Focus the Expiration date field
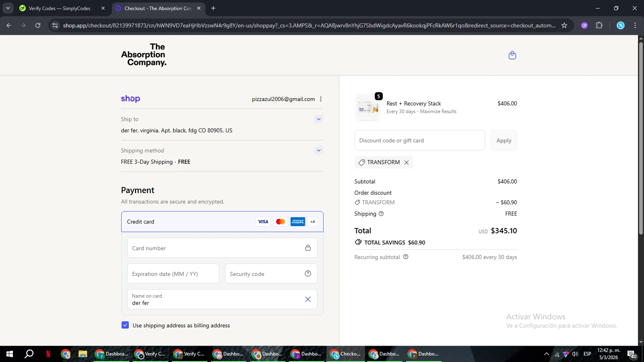The width and height of the screenshot is (644, 362). 173,274
